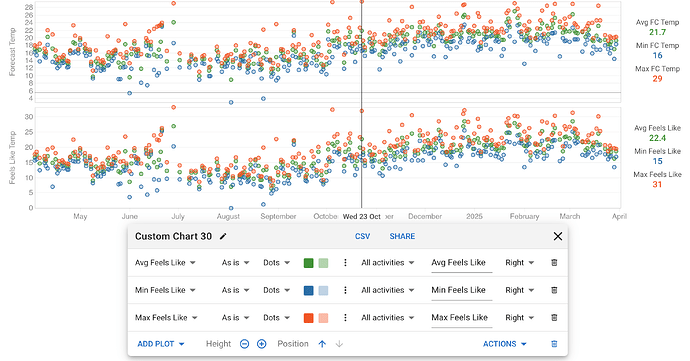Move chart position up
Image resolution: width=690 pixels, height=361 pixels.
pyautogui.click(x=322, y=344)
